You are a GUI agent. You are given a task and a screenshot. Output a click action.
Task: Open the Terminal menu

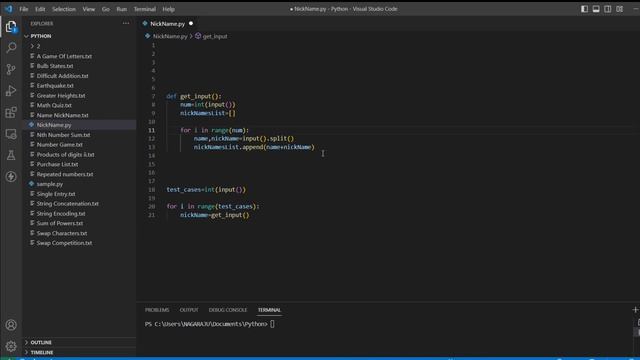pos(144,9)
